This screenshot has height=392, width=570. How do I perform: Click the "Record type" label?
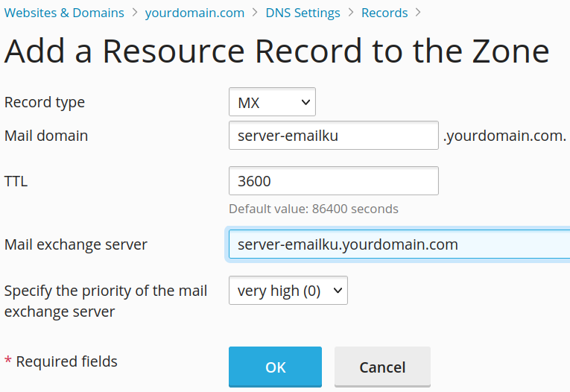pos(45,102)
